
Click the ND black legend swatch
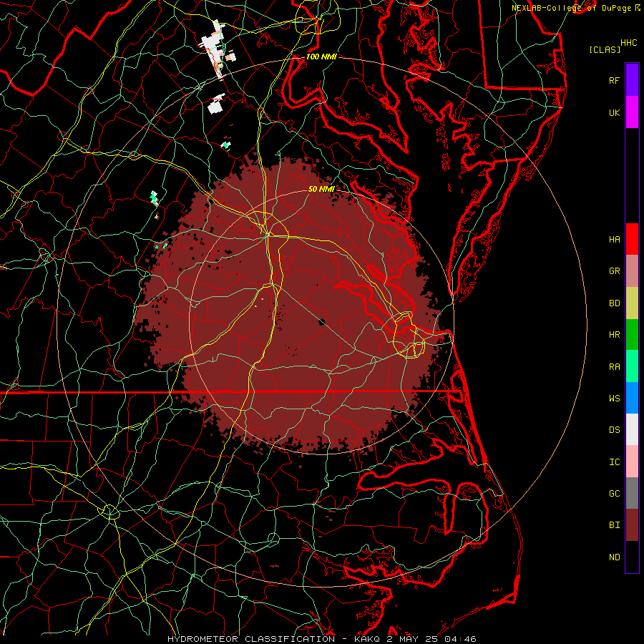tap(632, 557)
